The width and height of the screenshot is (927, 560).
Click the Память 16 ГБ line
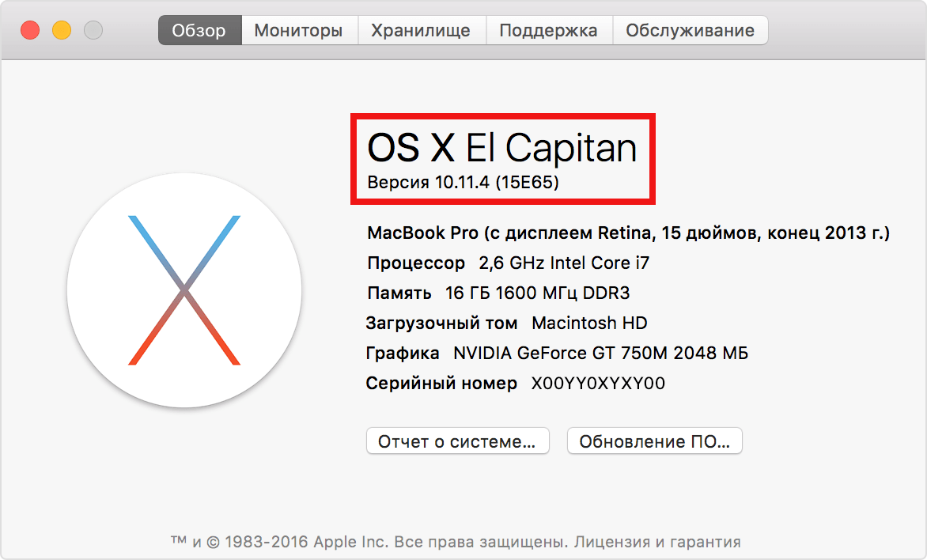click(x=498, y=293)
